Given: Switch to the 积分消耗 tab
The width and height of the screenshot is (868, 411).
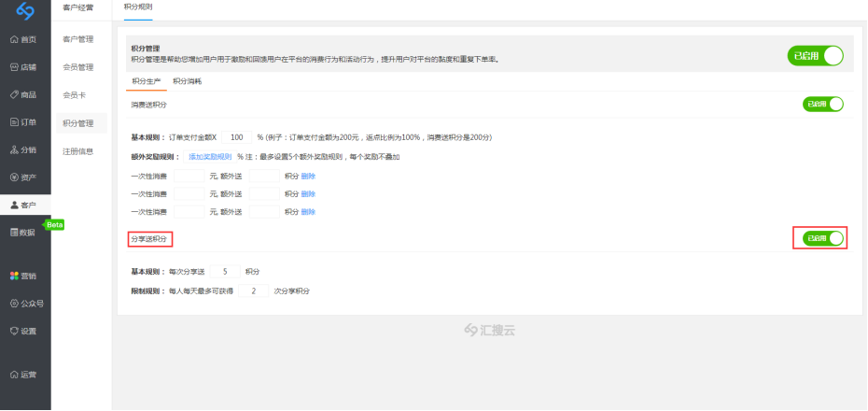Looking at the screenshot, I should [x=187, y=81].
